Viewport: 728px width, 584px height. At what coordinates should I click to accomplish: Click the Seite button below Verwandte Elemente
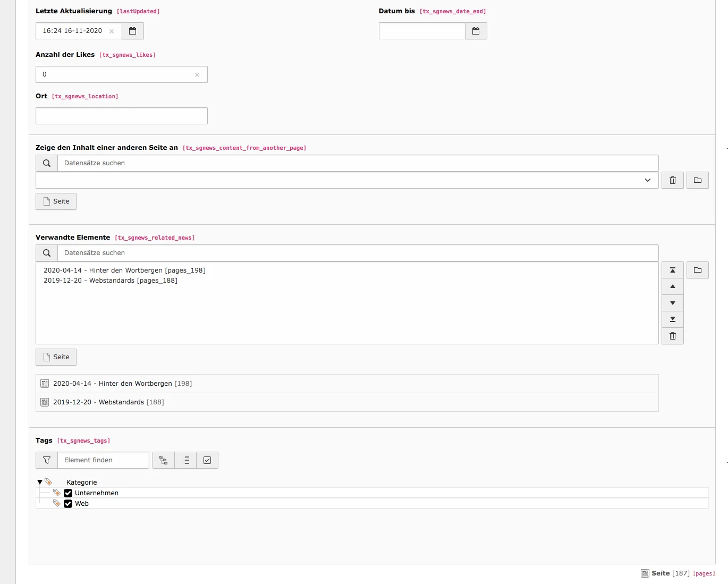55,357
